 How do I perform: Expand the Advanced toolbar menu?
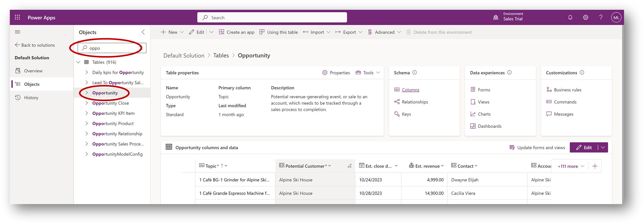pos(384,32)
